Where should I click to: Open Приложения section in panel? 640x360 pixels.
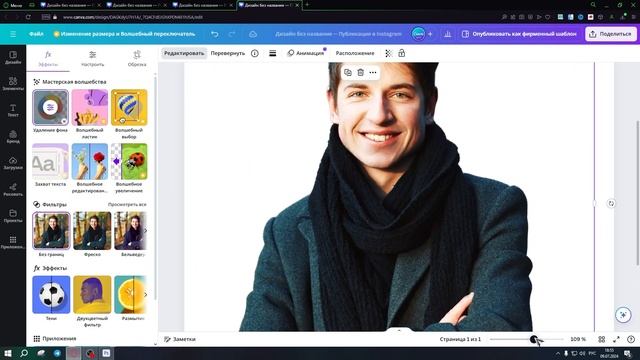pyautogui.click(x=55, y=338)
